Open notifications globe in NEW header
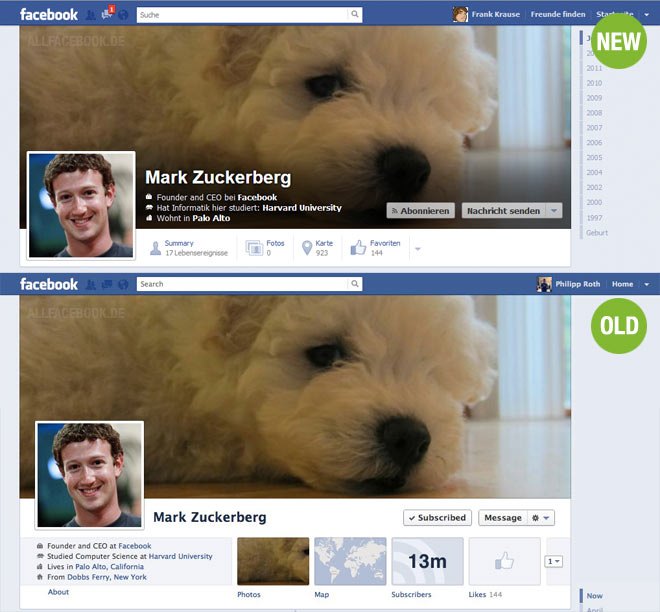 click(x=123, y=15)
